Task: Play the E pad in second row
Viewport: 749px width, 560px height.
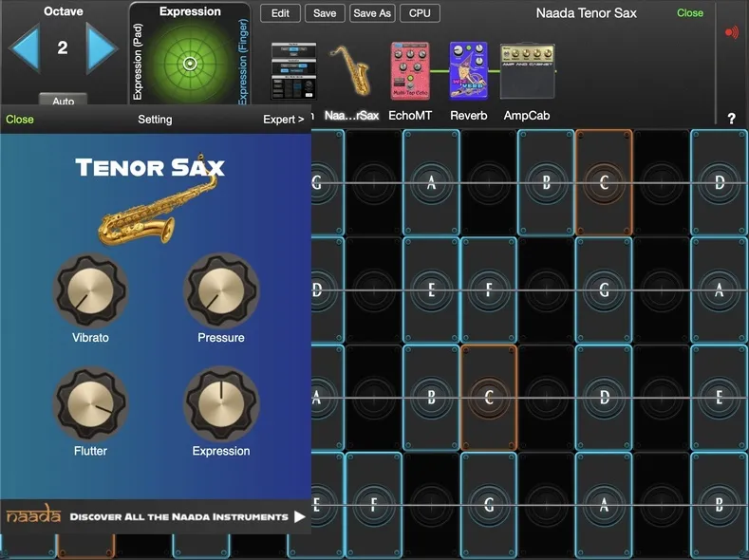Action: (431, 289)
